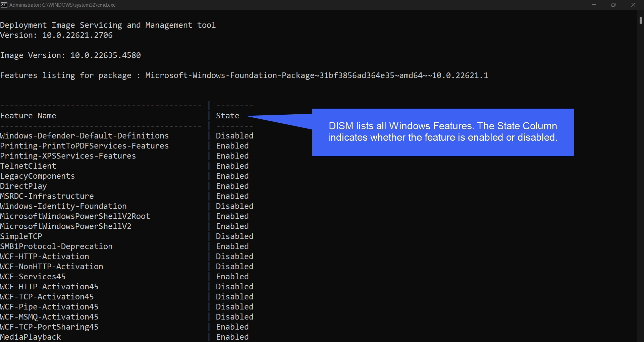The image size is (644, 342).
Task: Click the 'Feature Name' column header
Action: pos(28,116)
